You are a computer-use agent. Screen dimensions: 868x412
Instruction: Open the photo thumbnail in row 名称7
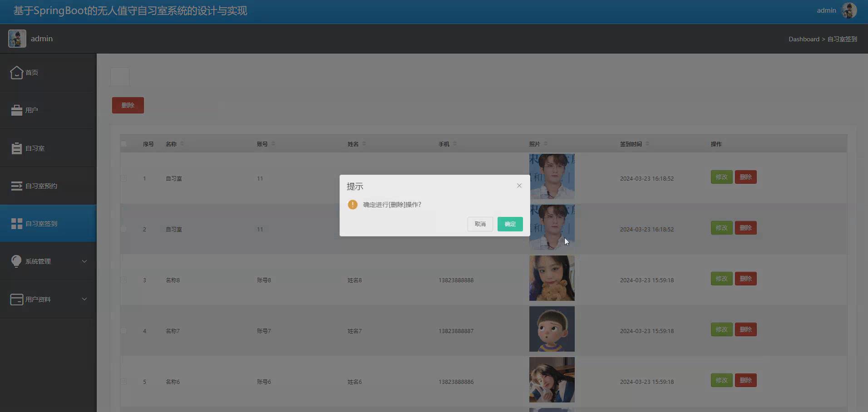[x=552, y=329]
